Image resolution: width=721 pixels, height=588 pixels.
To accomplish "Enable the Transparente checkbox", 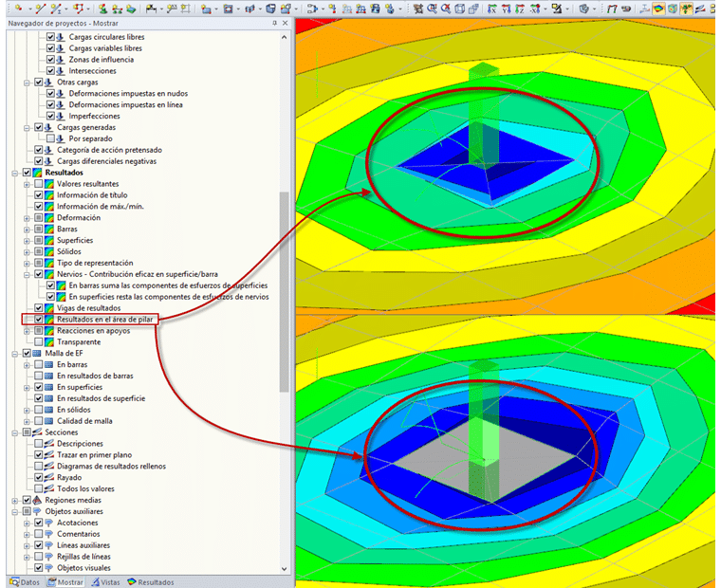I will coord(39,341).
